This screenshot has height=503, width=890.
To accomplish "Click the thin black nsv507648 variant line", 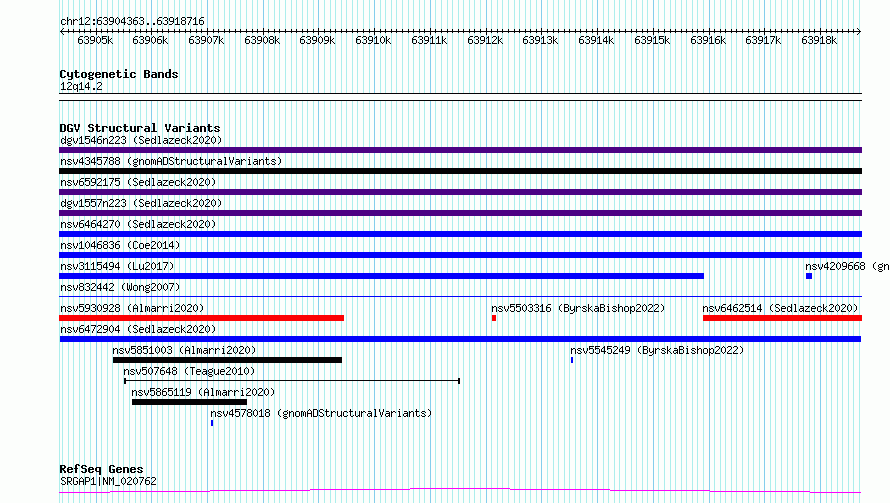I will point(292,381).
